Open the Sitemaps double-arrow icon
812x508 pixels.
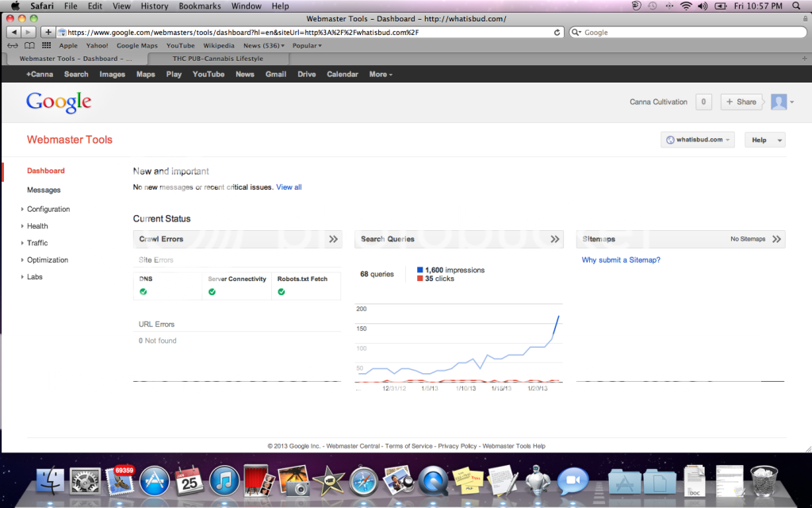(x=776, y=239)
